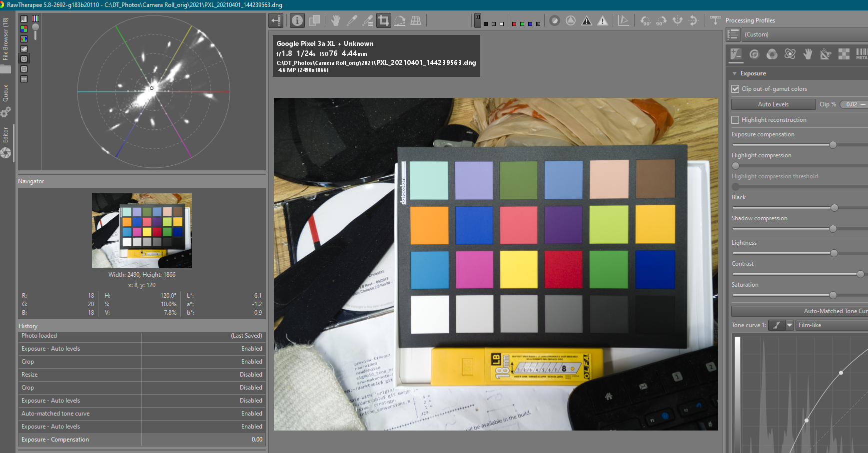This screenshot has height=453, width=868.
Task: Click the Navigator preview thumbnail
Action: point(142,231)
